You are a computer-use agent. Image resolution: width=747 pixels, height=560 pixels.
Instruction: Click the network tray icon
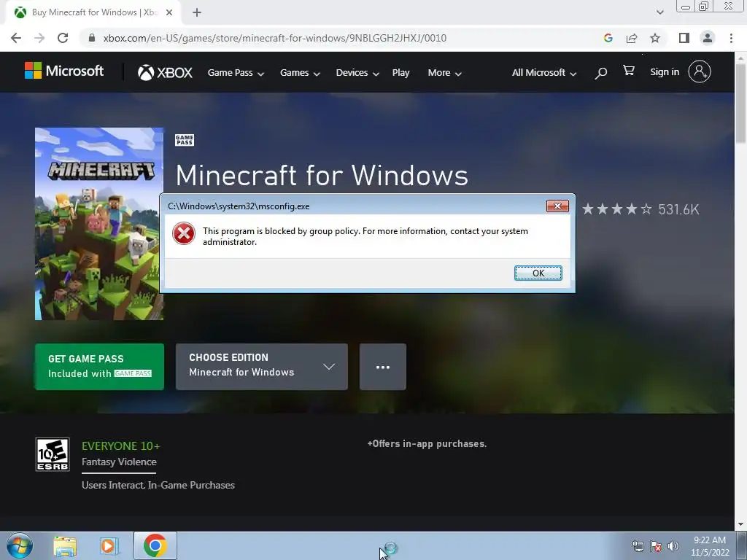click(x=638, y=546)
